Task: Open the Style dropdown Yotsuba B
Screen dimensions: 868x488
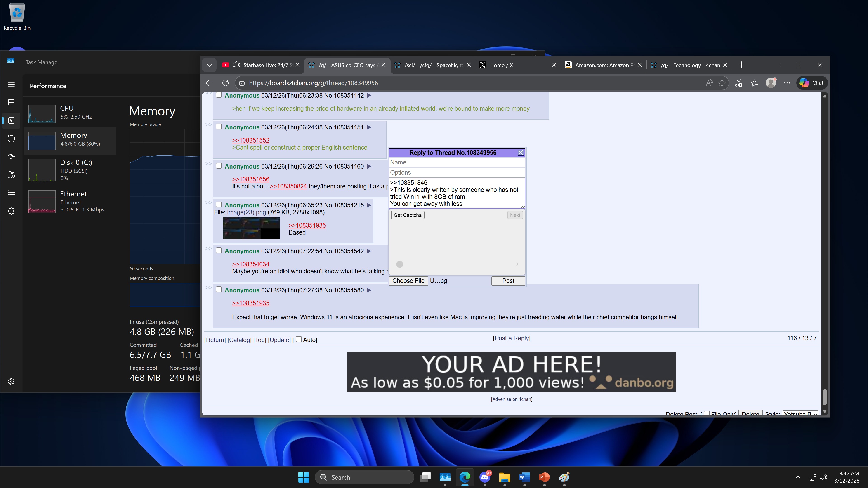Action: (800, 414)
